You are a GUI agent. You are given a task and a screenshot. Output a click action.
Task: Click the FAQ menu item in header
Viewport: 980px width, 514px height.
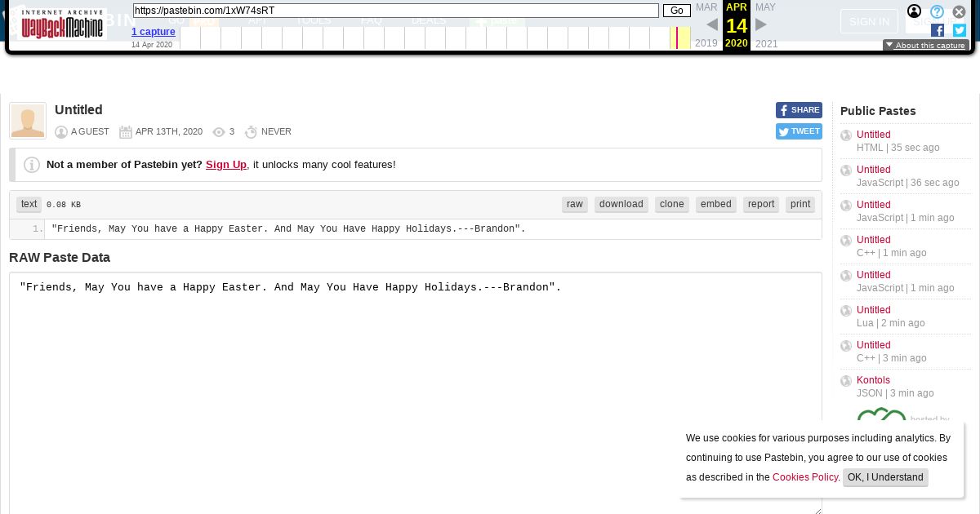(x=372, y=20)
